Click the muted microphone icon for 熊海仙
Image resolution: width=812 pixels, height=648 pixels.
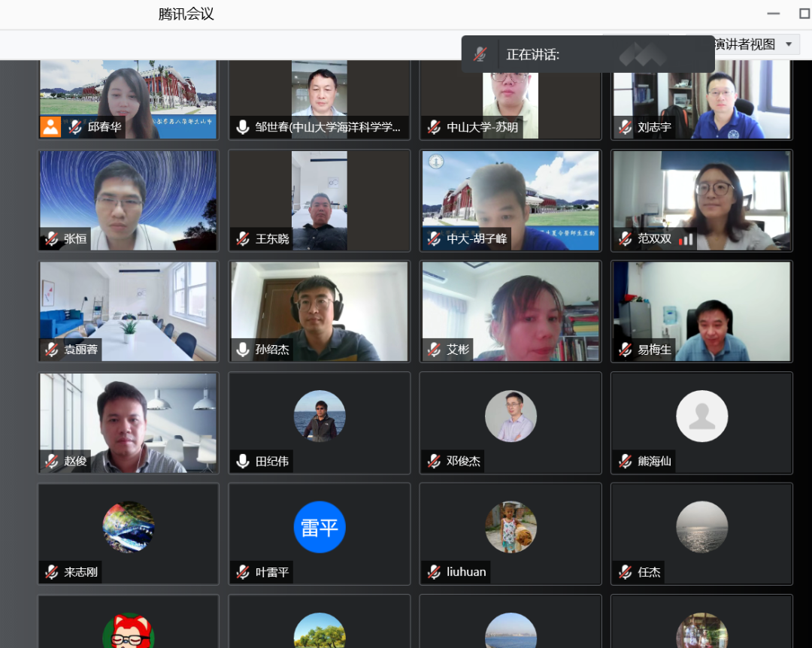click(x=625, y=461)
